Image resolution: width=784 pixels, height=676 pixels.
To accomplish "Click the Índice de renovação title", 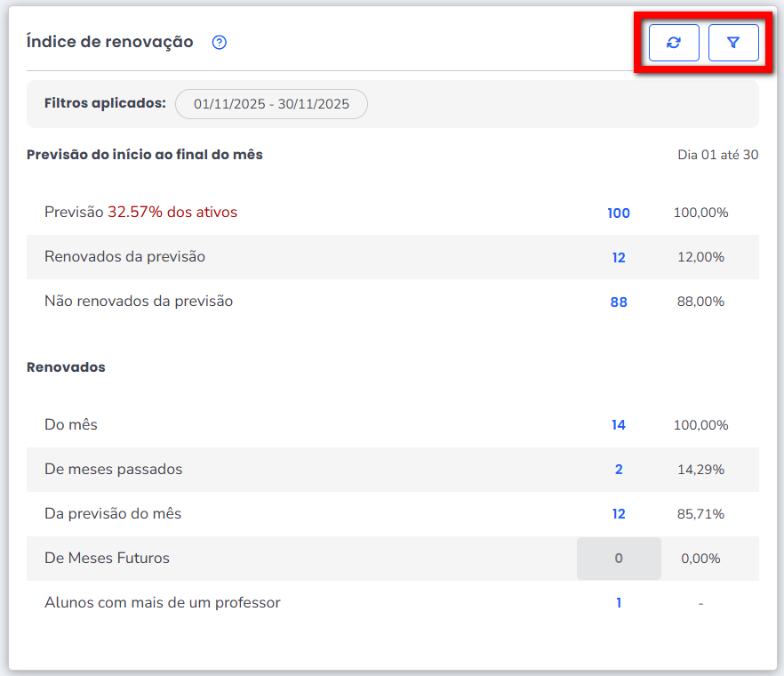I will pos(110,42).
